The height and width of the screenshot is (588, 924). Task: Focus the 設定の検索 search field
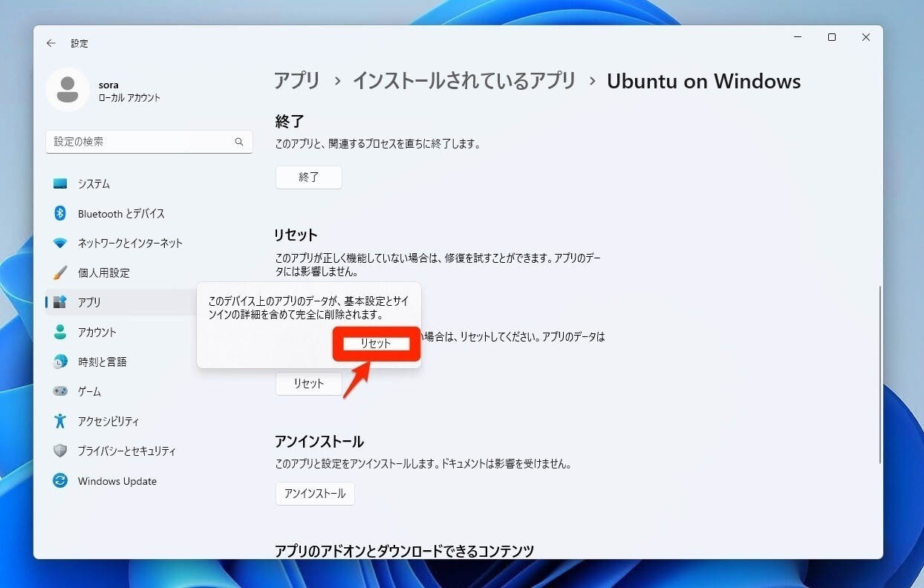coord(149,142)
